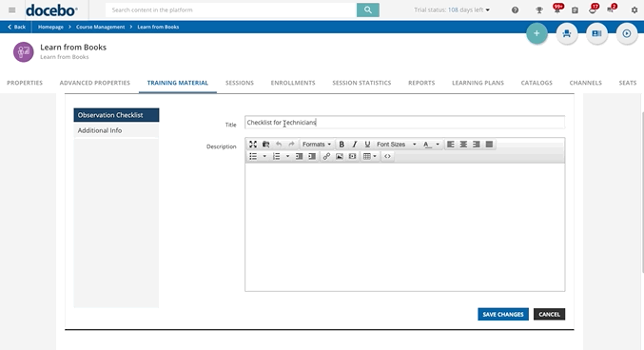Align text left

coord(451,145)
